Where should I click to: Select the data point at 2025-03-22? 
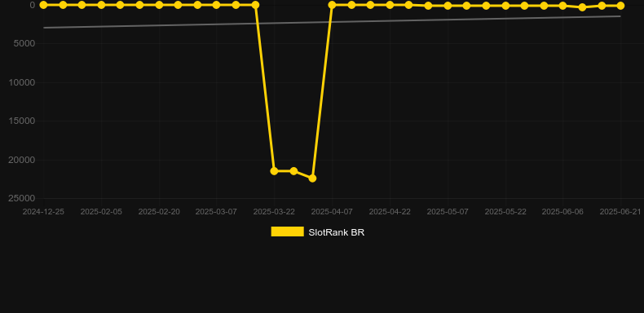point(275,171)
